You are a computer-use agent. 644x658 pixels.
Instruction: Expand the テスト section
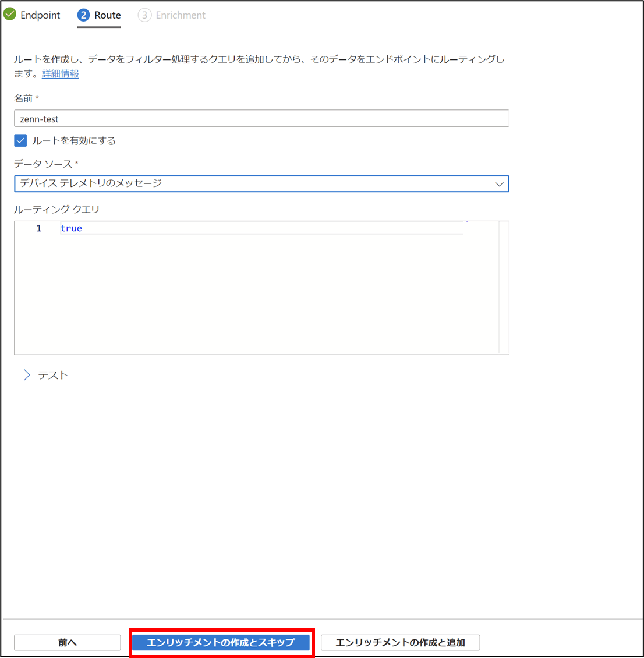click(x=46, y=375)
